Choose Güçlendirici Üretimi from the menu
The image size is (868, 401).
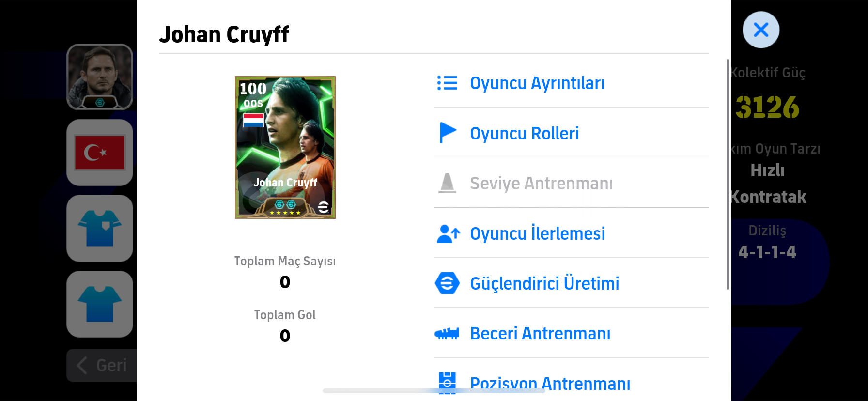544,283
